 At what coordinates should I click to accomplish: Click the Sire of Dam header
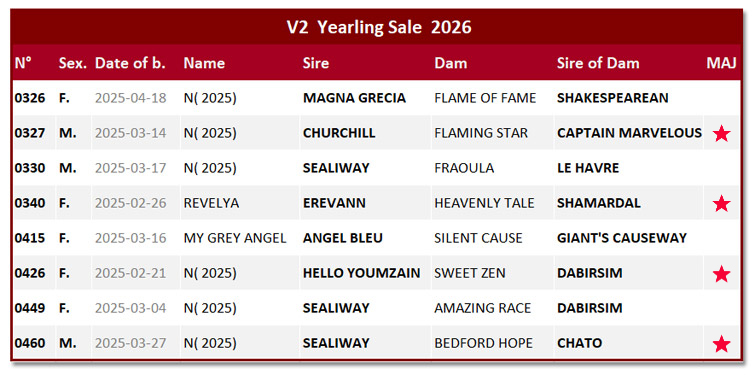pos(598,63)
